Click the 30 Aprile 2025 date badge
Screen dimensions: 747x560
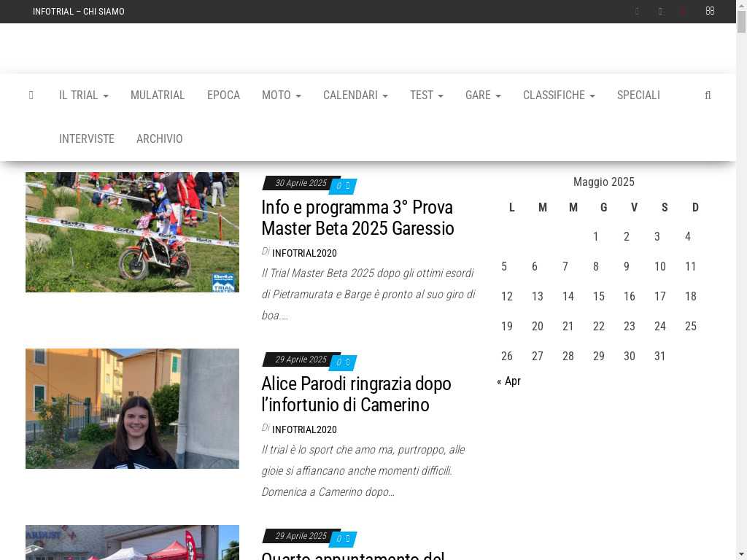pyautogui.click(x=301, y=183)
